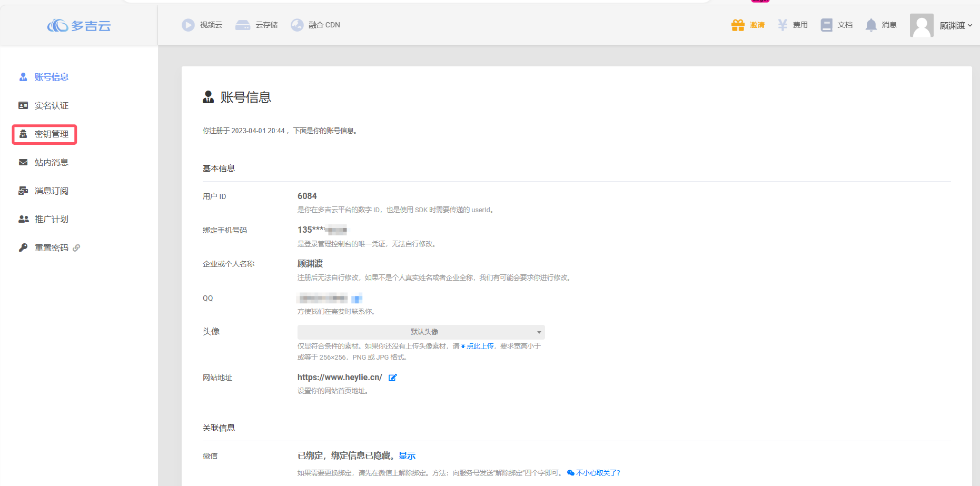
Task: Open 消息订阅 settings
Action: coord(51,191)
